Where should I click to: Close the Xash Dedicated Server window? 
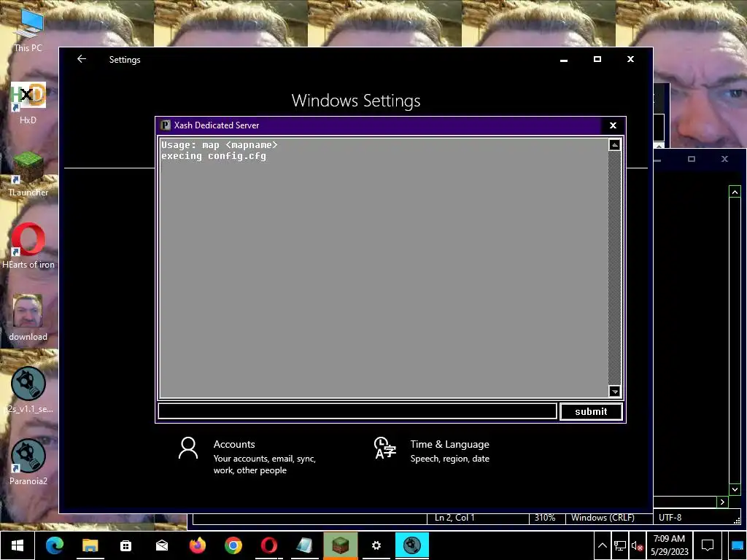613,125
